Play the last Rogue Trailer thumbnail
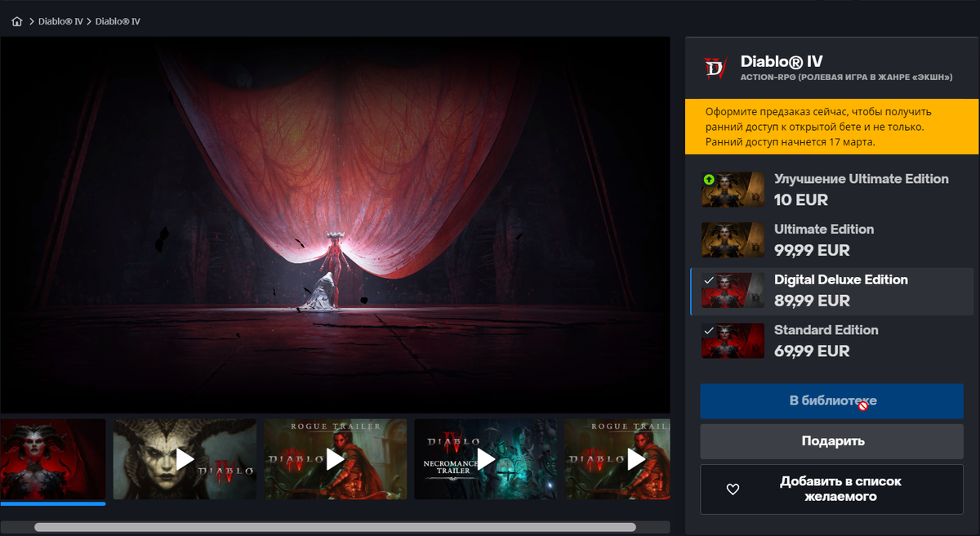Viewport: 980px width, 536px height. [617, 459]
